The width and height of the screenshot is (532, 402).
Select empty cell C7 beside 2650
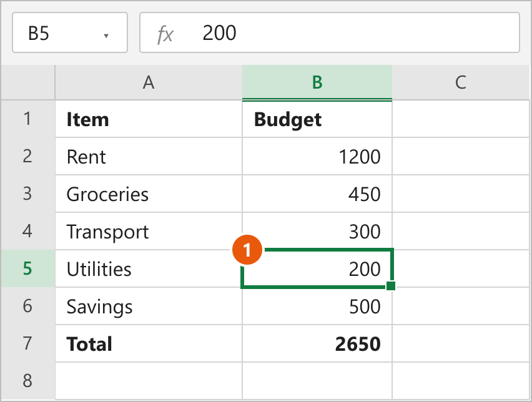tap(461, 343)
